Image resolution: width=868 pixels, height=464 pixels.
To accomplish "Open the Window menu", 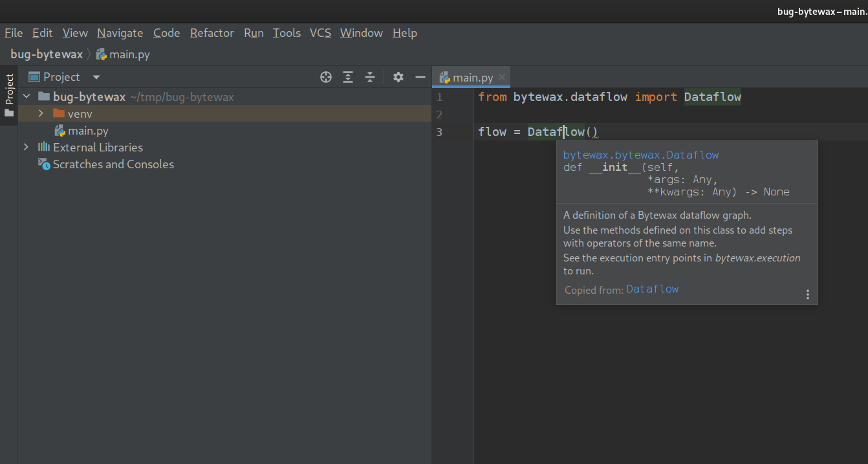I will coord(362,33).
